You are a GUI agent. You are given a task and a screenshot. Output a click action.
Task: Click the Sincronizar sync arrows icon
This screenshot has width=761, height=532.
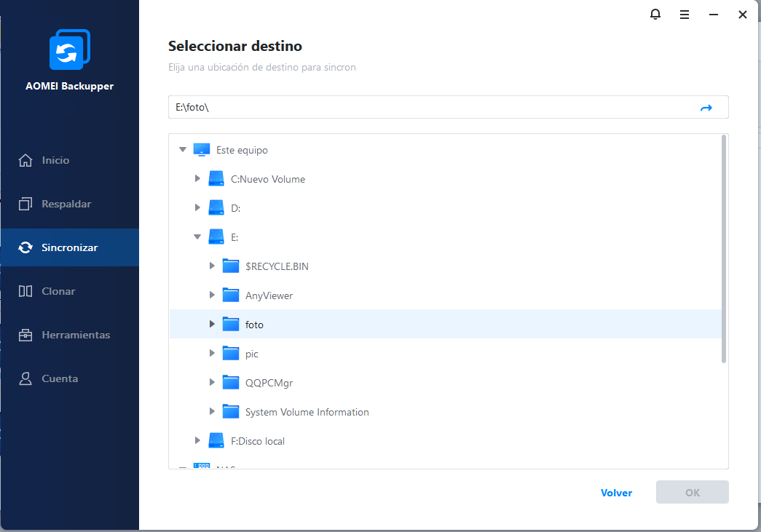[x=25, y=247]
